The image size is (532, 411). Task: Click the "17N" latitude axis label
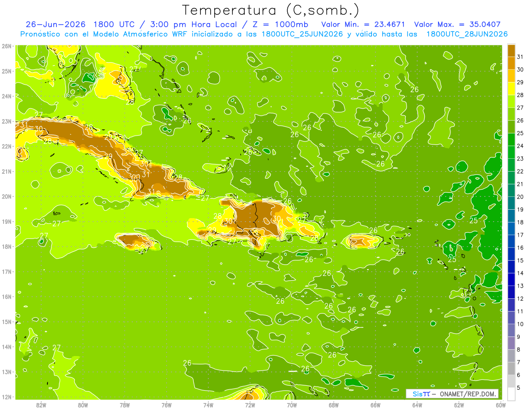(7, 271)
